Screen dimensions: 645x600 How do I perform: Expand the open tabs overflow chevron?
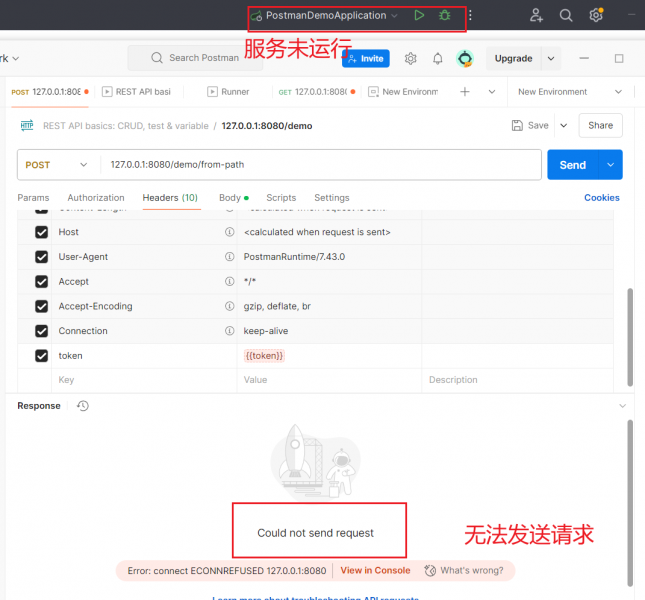pos(492,92)
